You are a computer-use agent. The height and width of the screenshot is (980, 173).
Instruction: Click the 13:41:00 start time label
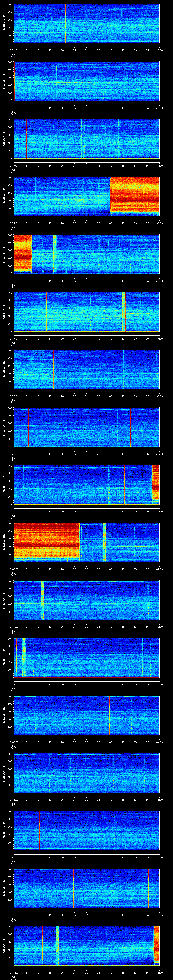(x=13, y=627)
